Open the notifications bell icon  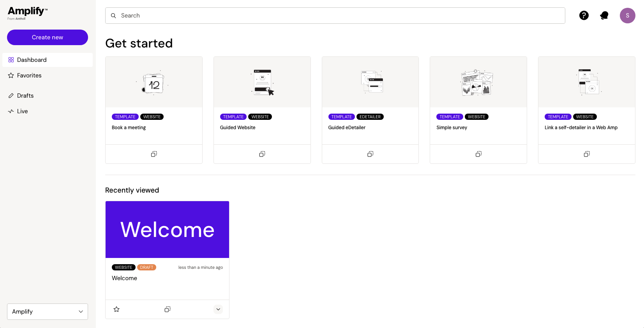click(x=604, y=16)
